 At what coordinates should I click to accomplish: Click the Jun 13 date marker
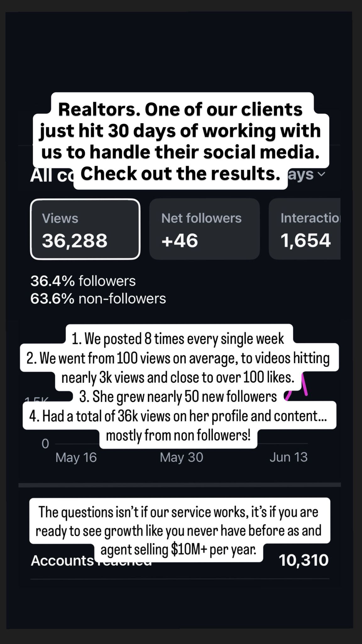tap(288, 457)
